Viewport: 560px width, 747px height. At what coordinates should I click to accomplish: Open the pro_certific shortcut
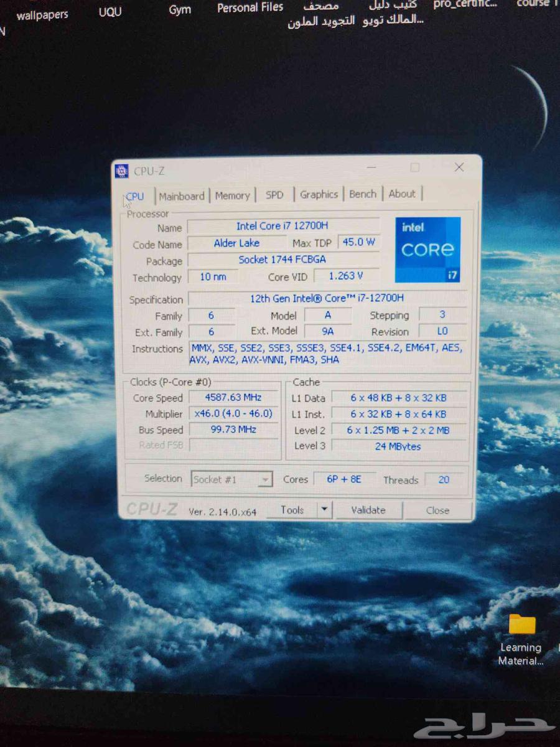464,4
